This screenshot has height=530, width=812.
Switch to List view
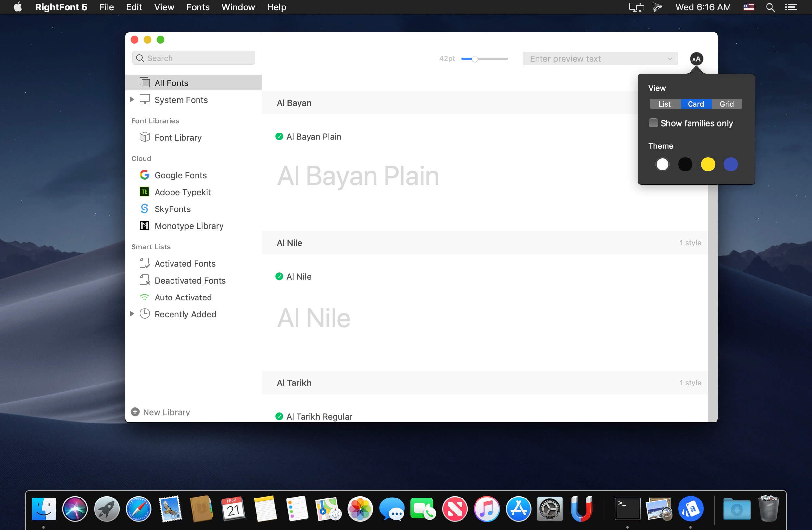(664, 104)
